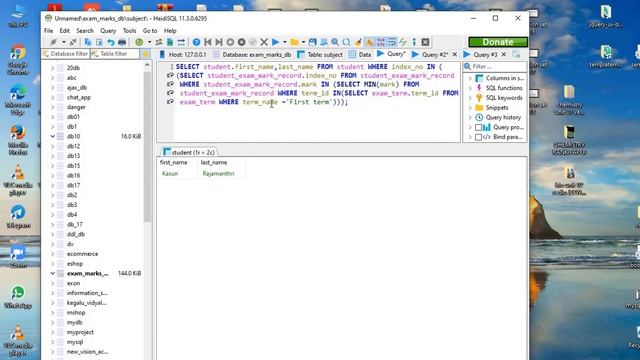
Task: Open the Go to menu
Action: tap(150, 31)
